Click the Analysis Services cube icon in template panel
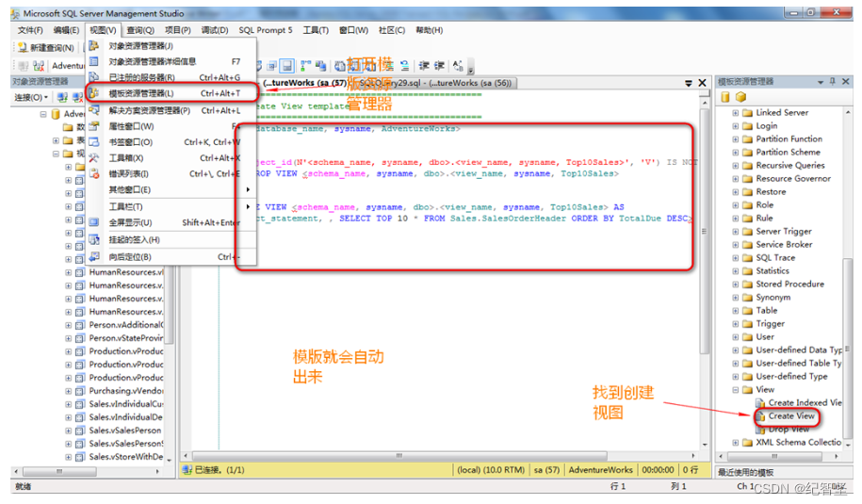 tap(741, 97)
